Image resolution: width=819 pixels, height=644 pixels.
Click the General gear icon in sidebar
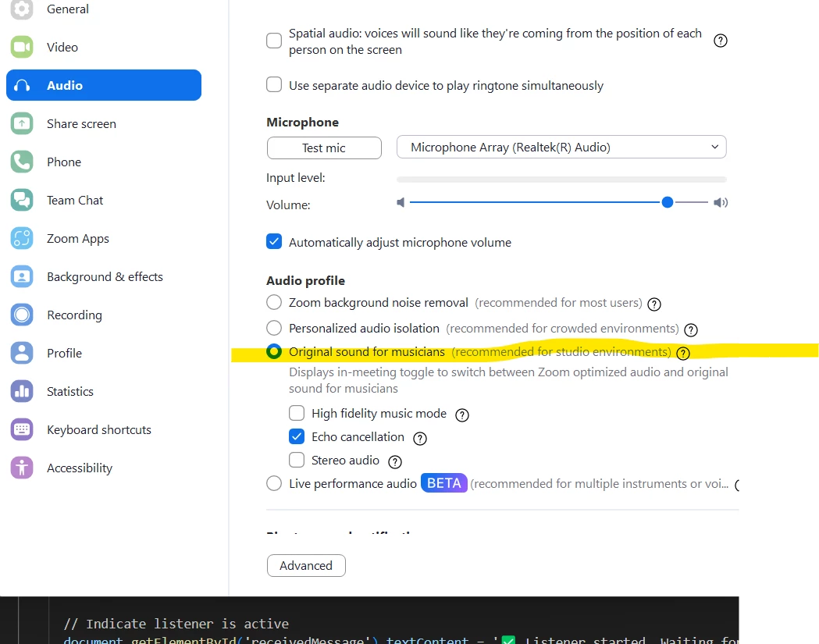tap(22, 9)
